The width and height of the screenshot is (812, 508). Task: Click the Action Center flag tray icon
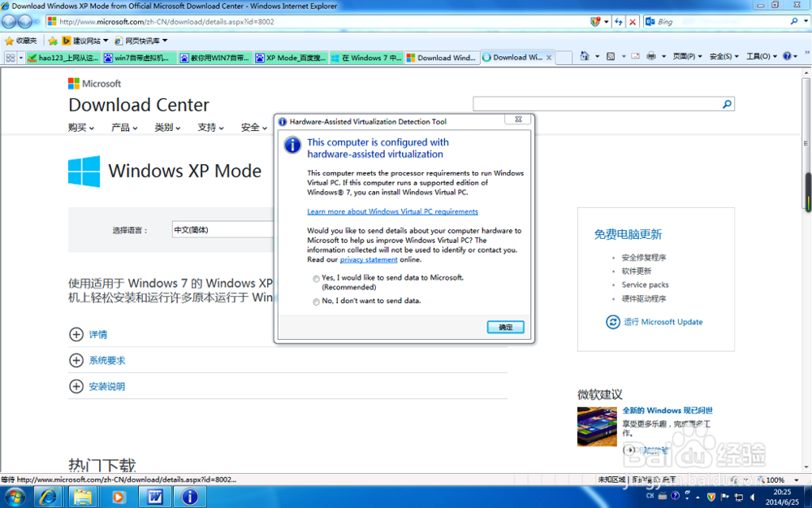pyautogui.click(x=725, y=497)
